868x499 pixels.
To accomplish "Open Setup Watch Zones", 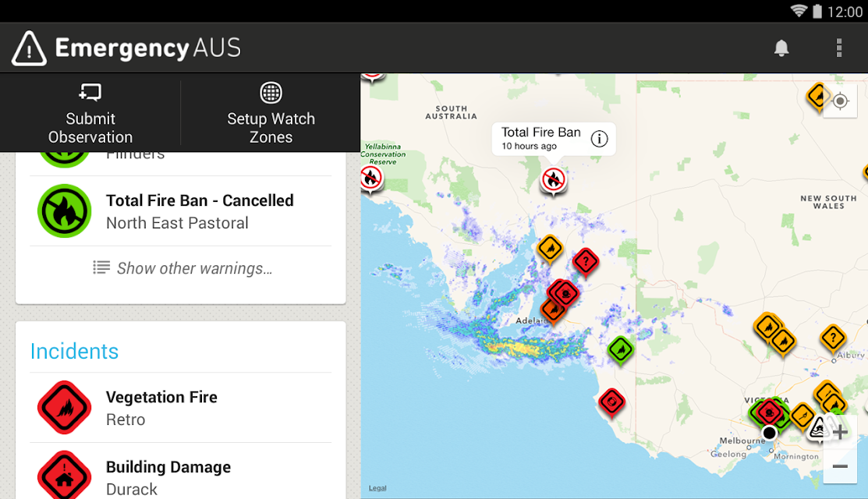I will [x=271, y=113].
